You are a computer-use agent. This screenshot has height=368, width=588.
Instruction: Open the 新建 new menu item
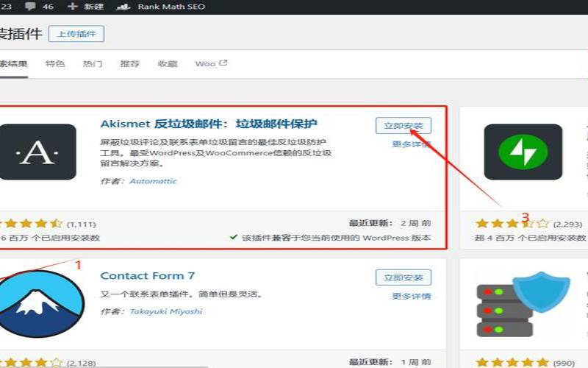(x=94, y=7)
